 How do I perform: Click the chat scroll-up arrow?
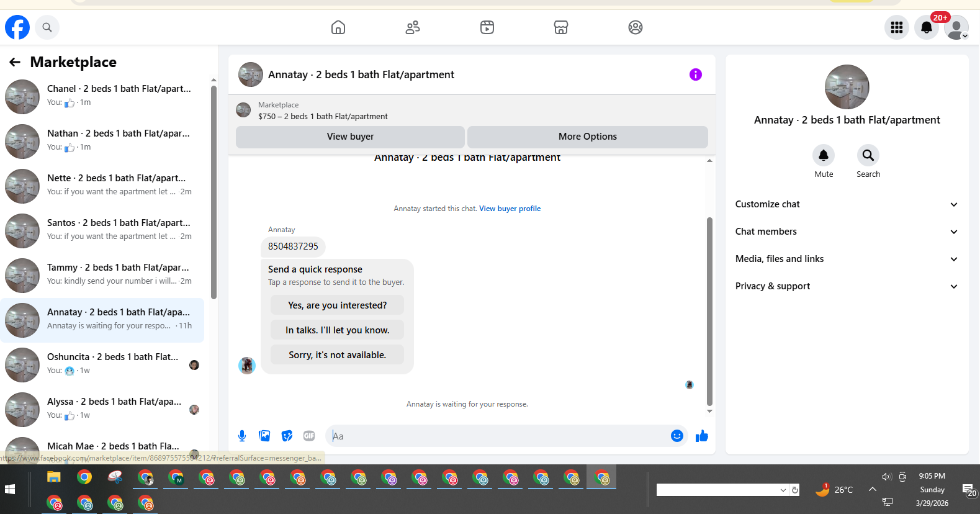pyautogui.click(x=709, y=161)
